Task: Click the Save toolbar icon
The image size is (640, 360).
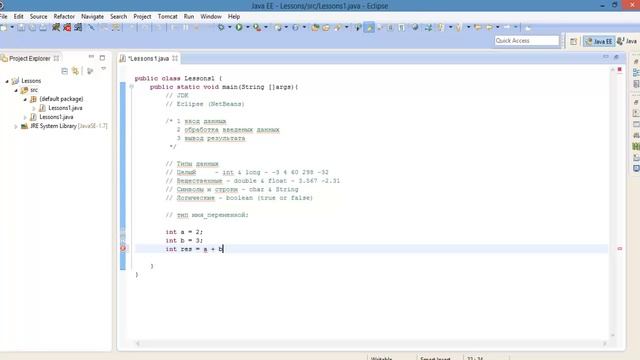Action: click(21, 27)
